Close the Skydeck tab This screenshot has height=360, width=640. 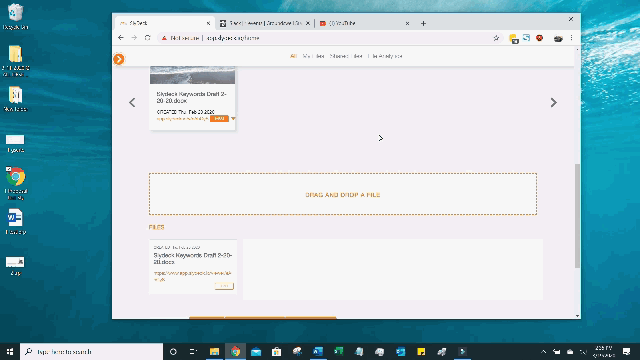[x=208, y=24]
